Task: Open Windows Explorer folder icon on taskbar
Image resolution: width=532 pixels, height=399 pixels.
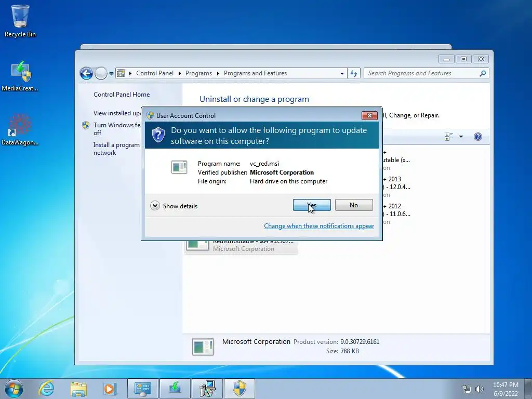Action: [x=78, y=389]
